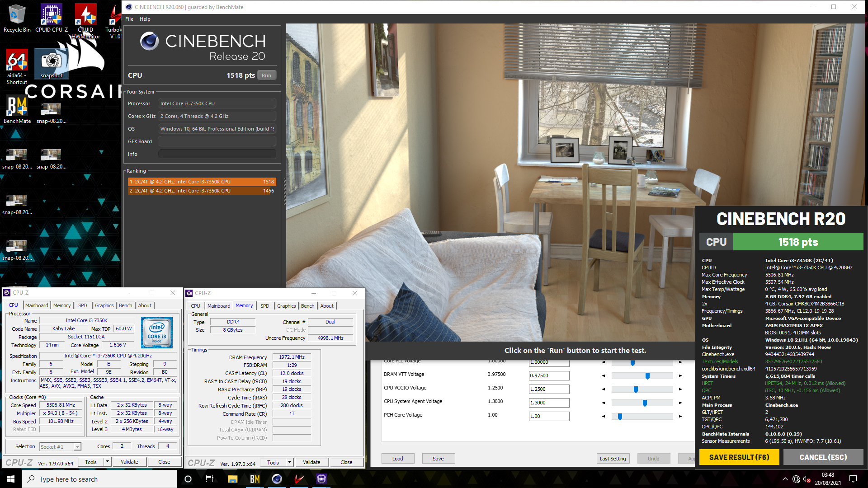Open the BenchMate desktop icon
868x488 pixels.
coord(17,109)
